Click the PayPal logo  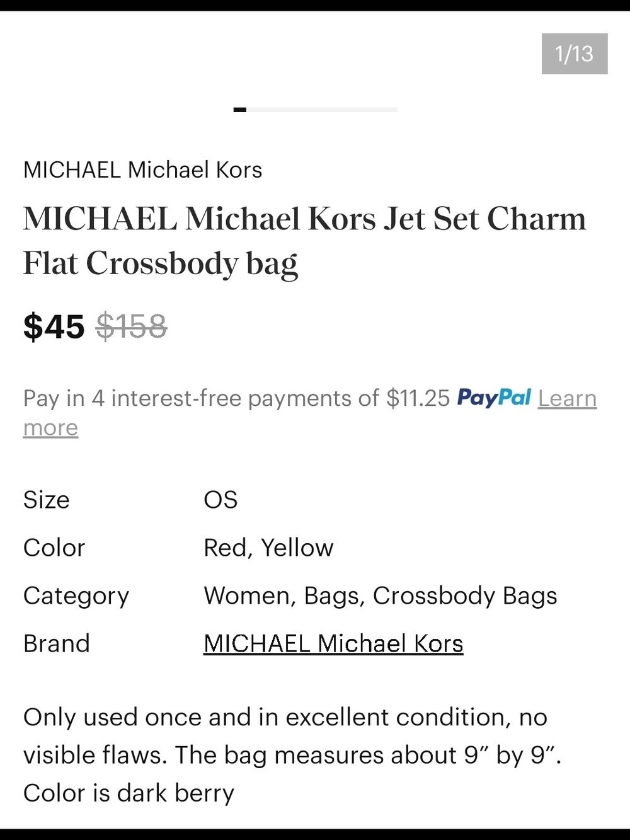point(494,398)
